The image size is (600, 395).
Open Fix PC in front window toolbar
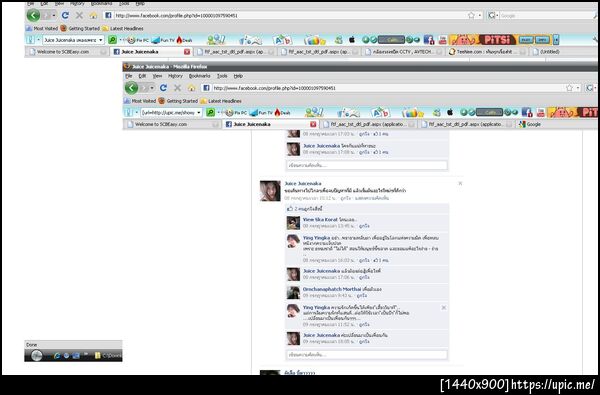(235, 113)
